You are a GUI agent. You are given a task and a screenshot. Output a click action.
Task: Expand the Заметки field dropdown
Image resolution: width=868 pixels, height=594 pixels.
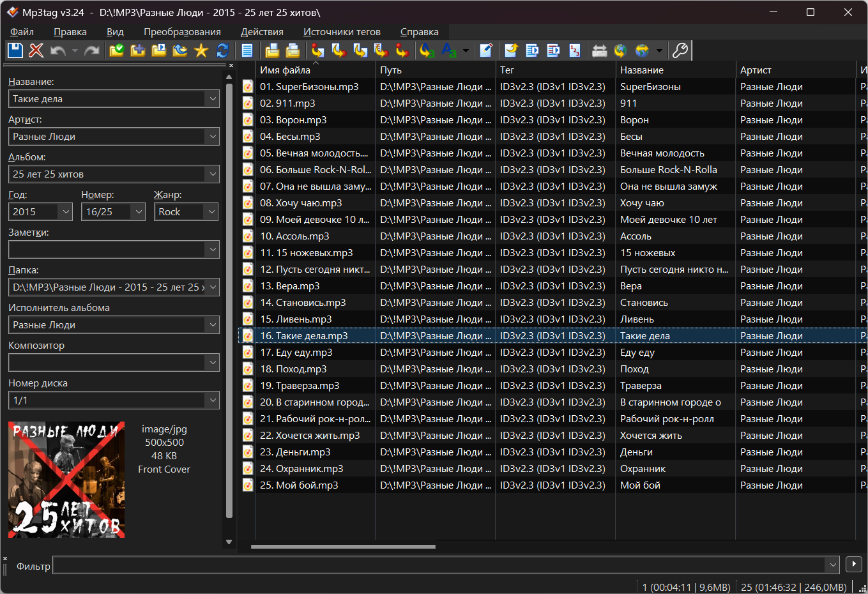(x=213, y=249)
